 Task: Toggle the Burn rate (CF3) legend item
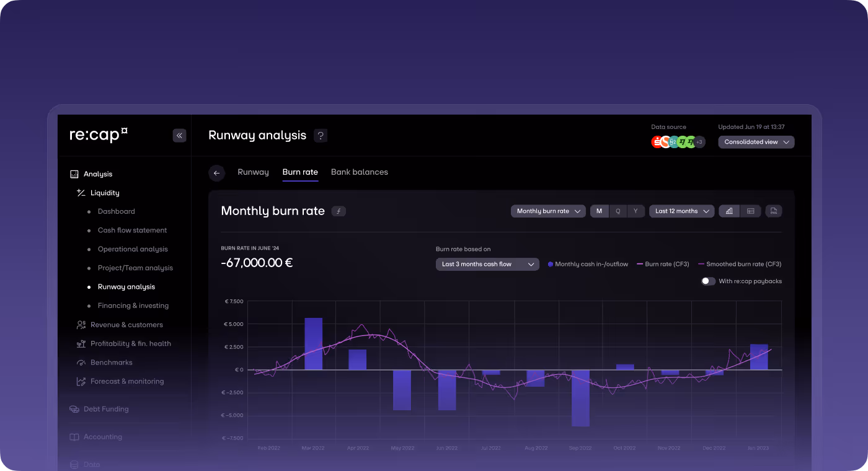pos(663,263)
